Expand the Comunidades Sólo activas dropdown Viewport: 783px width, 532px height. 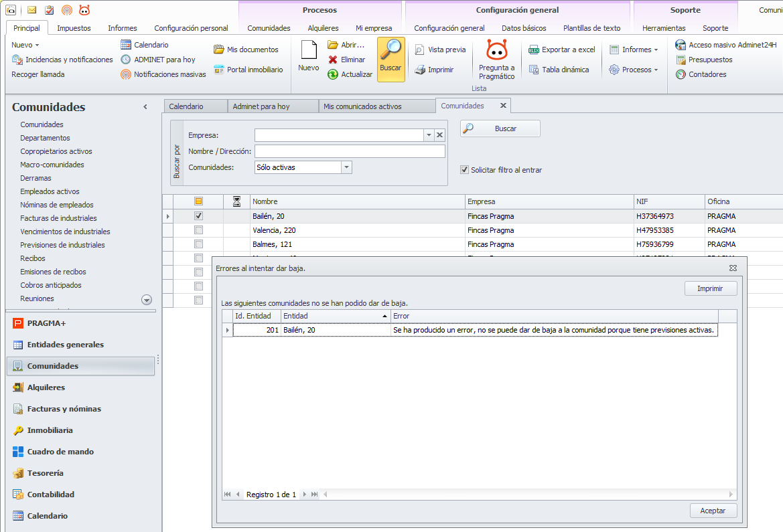click(x=346, y=167)
